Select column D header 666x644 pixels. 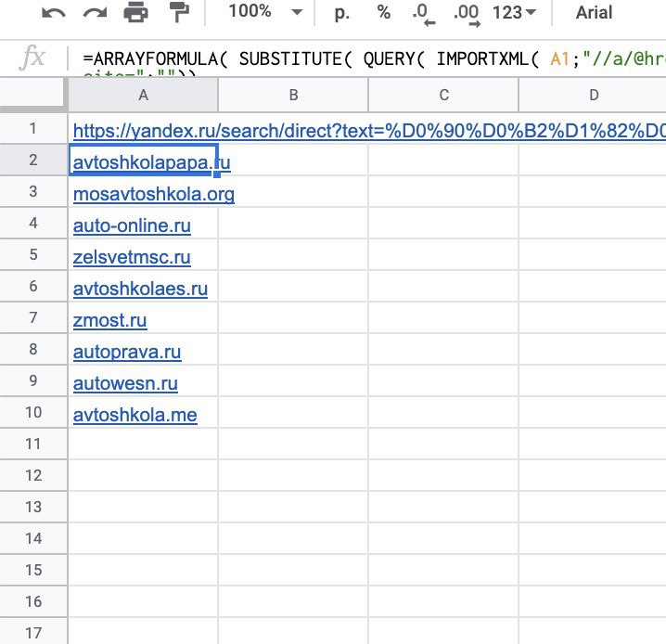(593, 96)
